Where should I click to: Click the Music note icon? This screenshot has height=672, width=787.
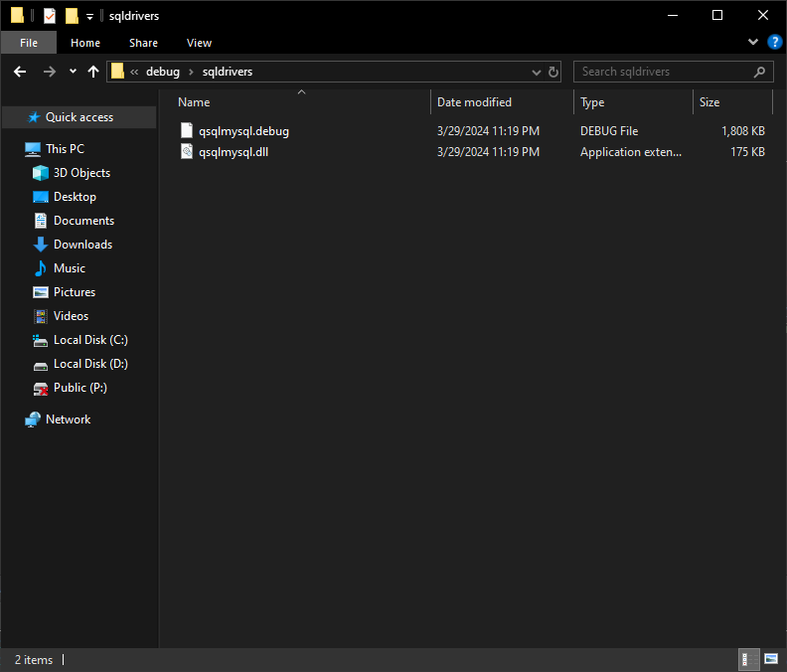[x=40, y=268]
